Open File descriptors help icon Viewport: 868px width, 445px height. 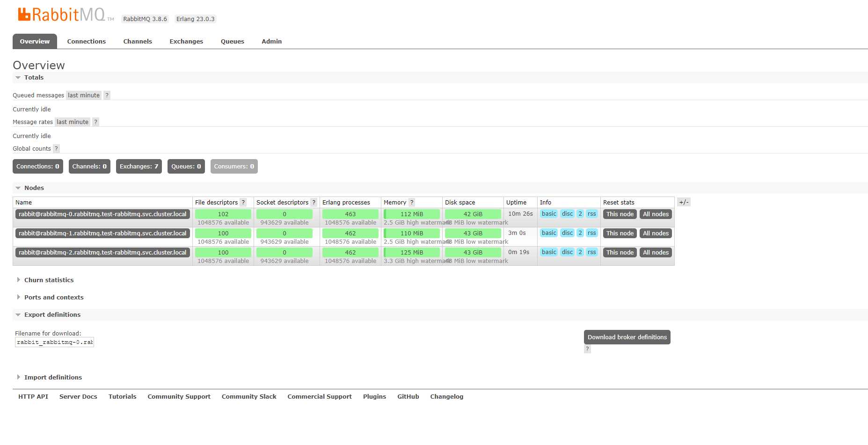[243, 203]
